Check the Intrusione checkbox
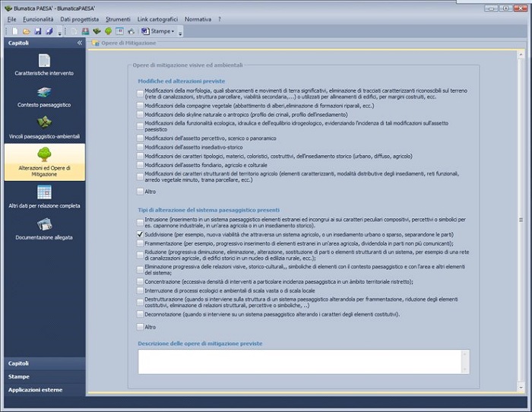Screen dimensions: 532x412 (x=140, y=219)
